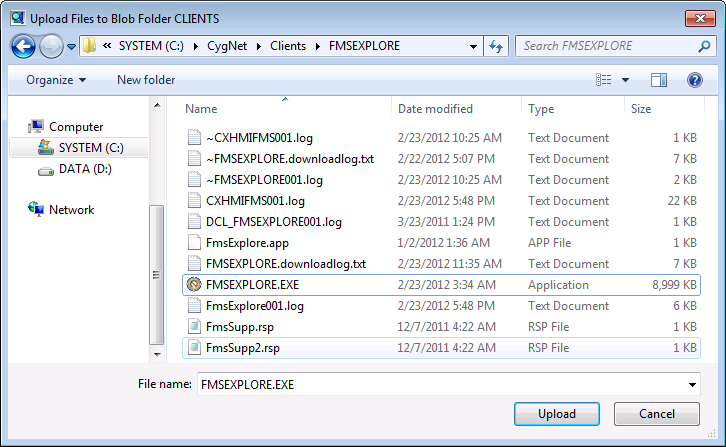Image resolution: width=726 pixels, height=447 pixels.
Task: Click the search magnifier icon
Action: [x=704, y=46]
